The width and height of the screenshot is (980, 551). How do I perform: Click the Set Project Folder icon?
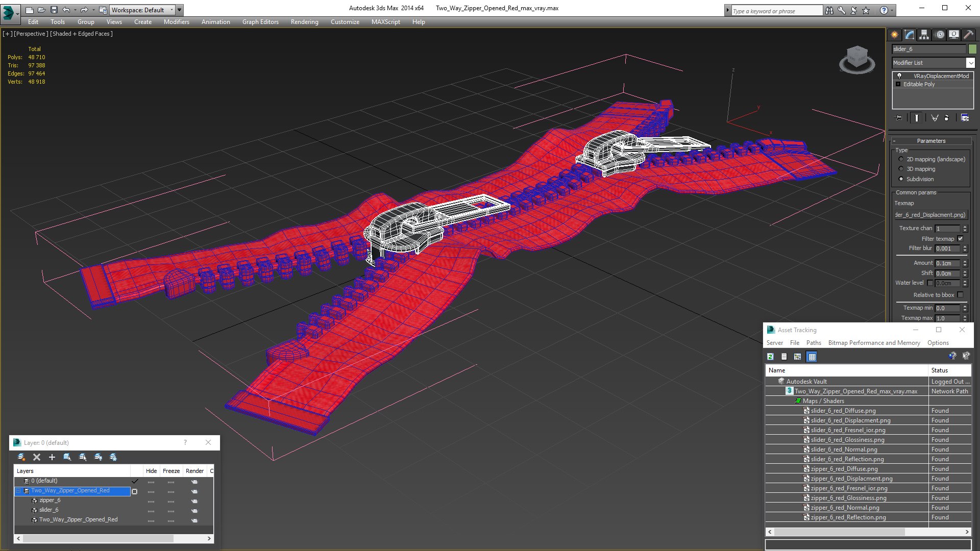click(103, 10)
